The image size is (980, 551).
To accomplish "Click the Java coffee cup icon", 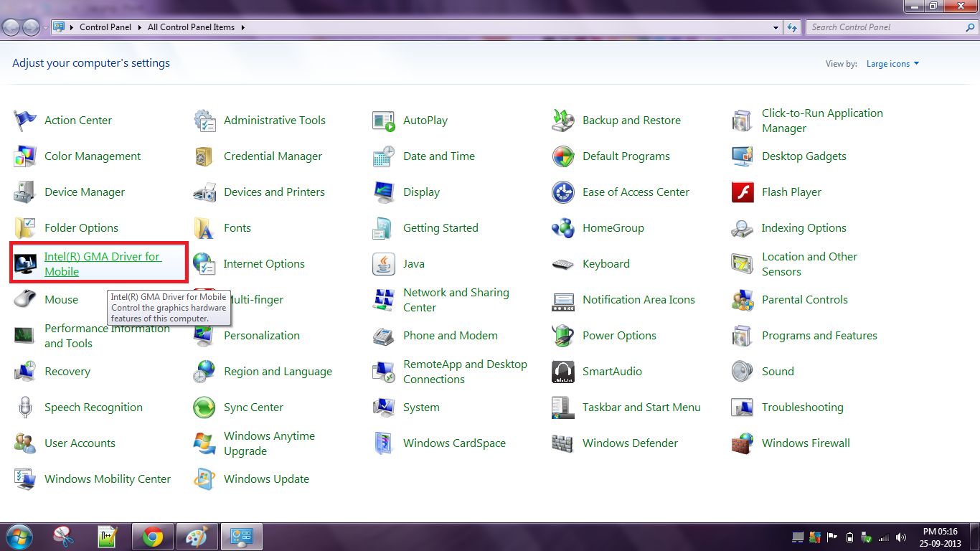I will (x=384, y=264).
